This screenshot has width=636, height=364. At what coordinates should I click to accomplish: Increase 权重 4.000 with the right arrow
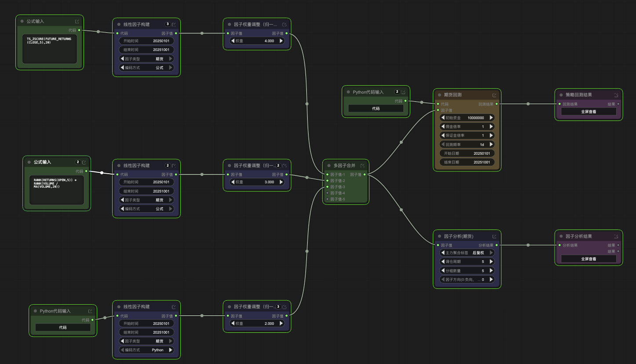click(281, 41)
